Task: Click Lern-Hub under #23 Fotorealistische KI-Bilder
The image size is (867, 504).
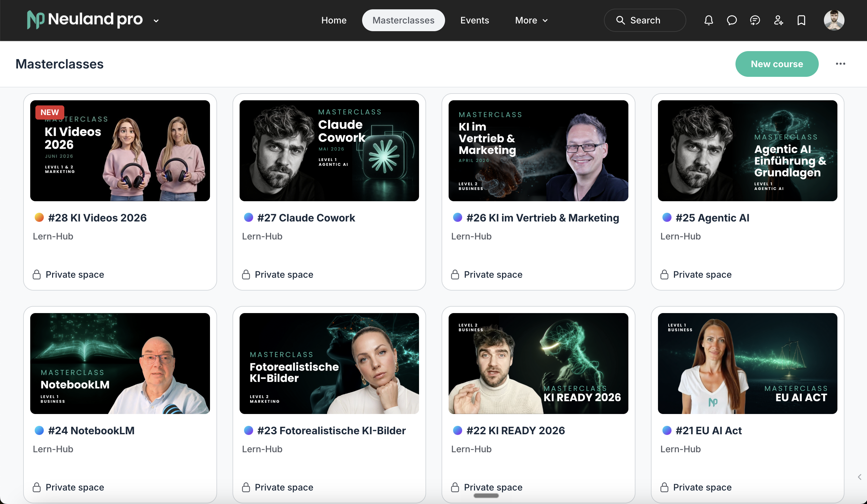Action: pyautogui.click(x=262, y=449)
